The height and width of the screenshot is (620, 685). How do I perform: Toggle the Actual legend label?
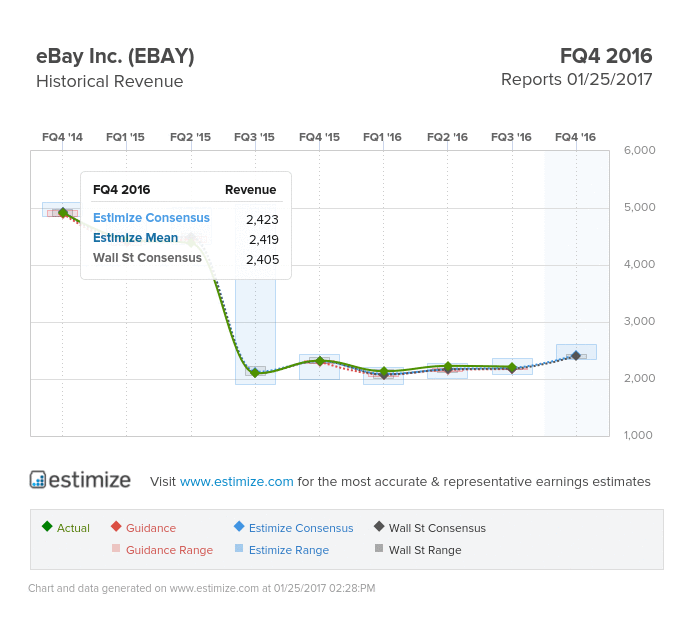point(73,528)
